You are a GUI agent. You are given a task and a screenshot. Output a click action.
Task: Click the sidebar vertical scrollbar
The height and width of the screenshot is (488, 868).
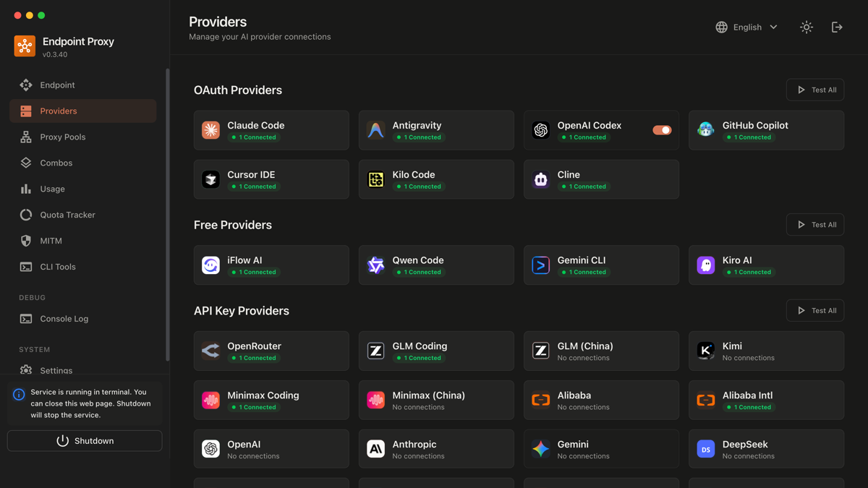click(168, 215)
